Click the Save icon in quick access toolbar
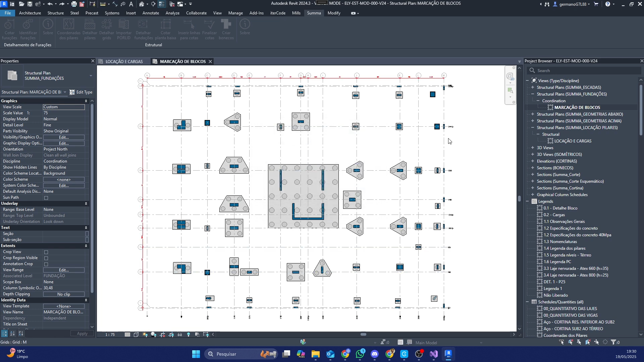 click(x=30, y=4)
